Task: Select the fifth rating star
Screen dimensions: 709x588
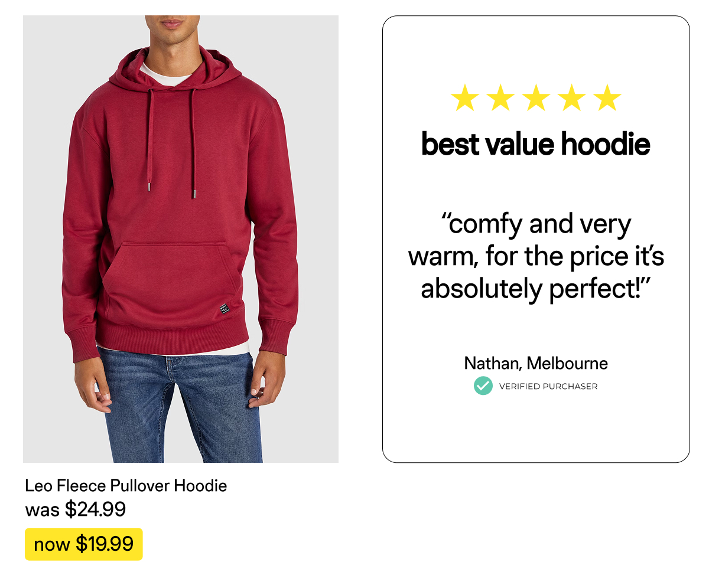Action: click(x=607, y=98)
